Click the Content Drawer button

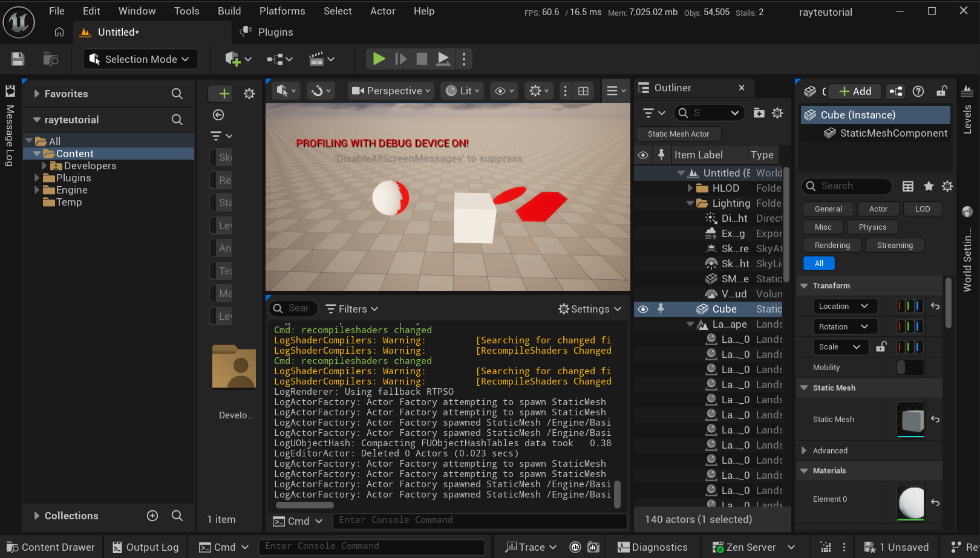(x=51, y=547)
